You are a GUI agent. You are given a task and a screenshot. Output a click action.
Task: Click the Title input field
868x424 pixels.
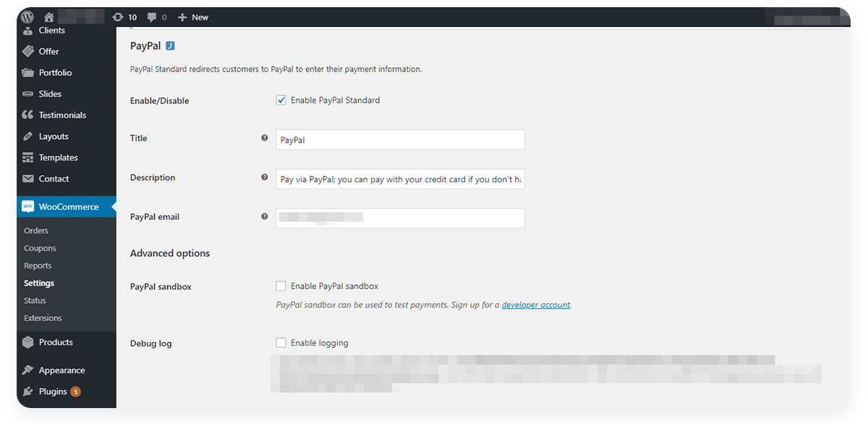(400, 140)
